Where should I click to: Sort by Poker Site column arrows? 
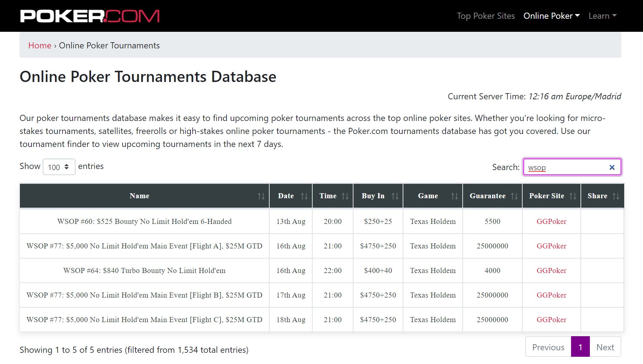[573, 196]
